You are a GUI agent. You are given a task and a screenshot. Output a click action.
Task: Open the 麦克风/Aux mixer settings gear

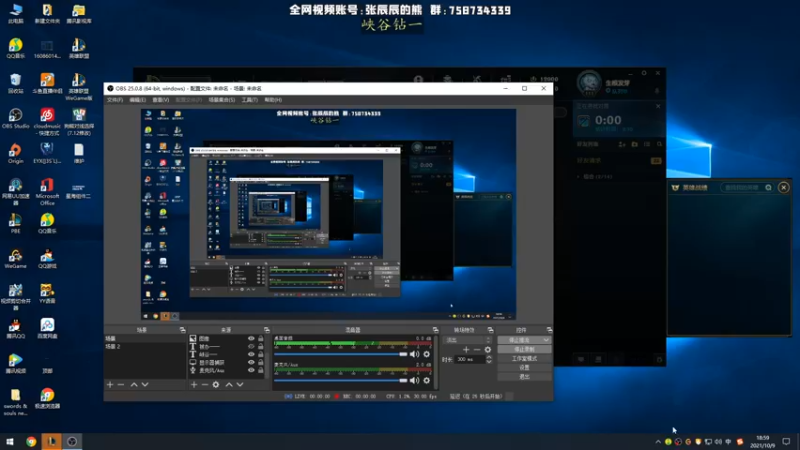pos(427,380)
